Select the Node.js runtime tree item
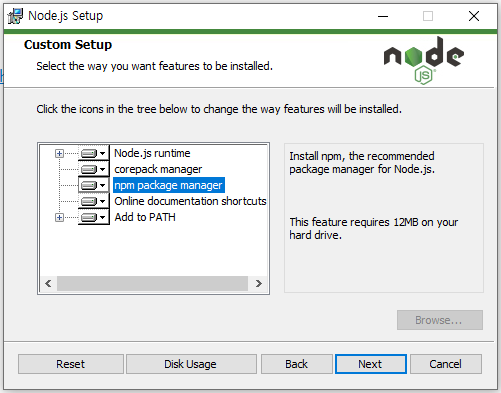Image resolution: width=501 pixels, height=393 pixels. [152, 153]
